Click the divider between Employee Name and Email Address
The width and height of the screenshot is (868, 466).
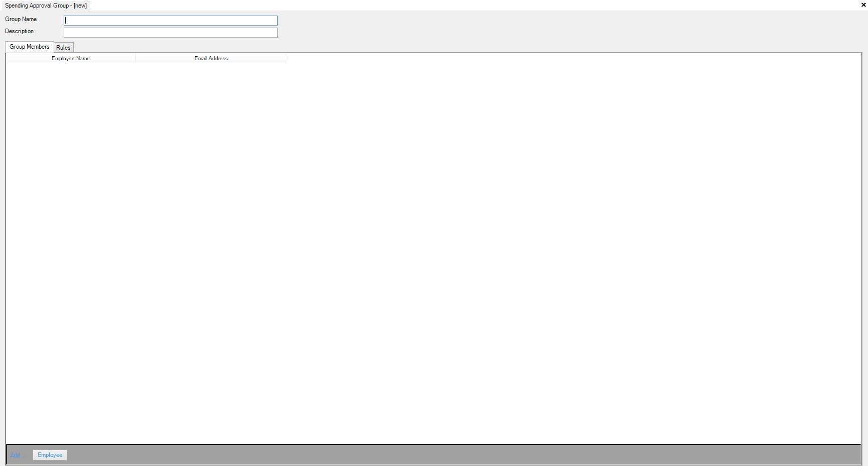coord(135,59)
